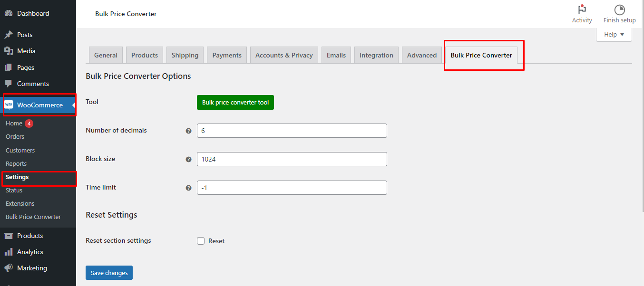Open the Posts menu item
The height and width of the screenshot is (286, 644).
pyautogui.click(x=38, y=35)
